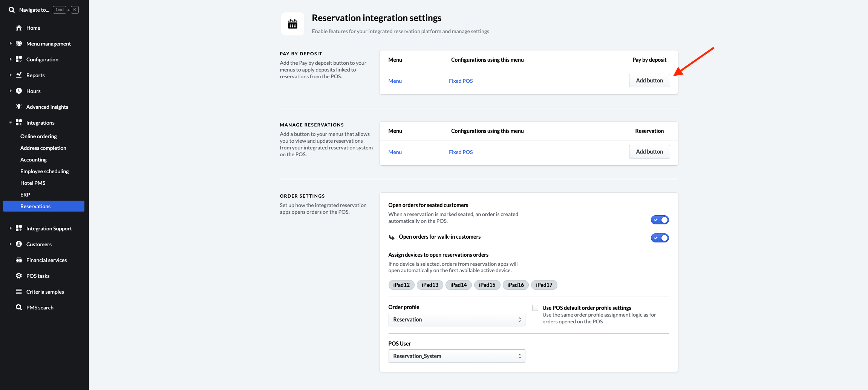Click the Customers person icon

pyautogui.click(x=19, y=244)
